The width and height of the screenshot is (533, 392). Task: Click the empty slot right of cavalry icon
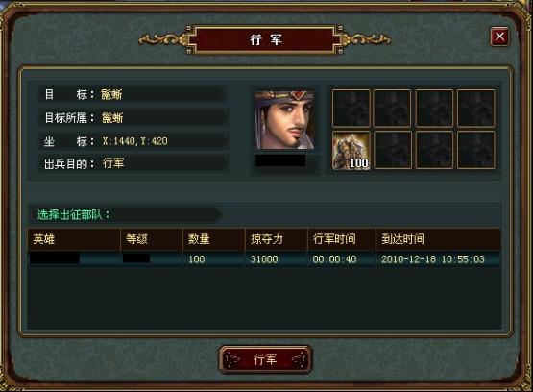(x=393, y=150)
